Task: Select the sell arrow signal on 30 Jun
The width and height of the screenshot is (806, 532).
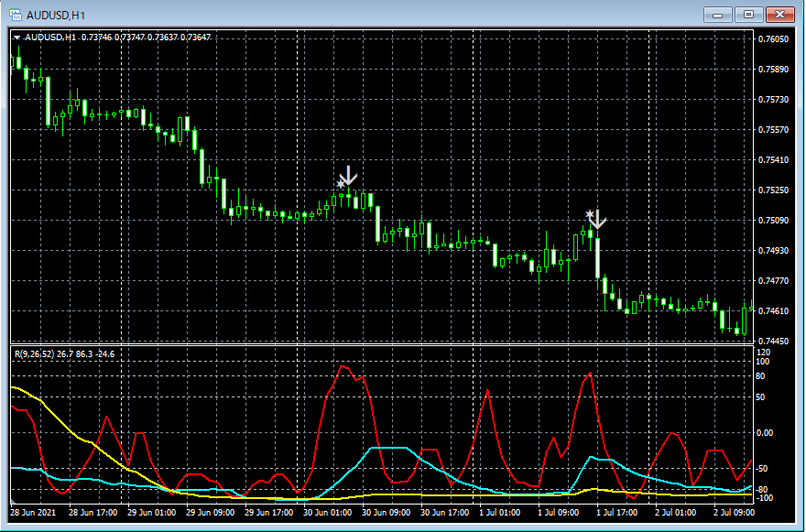Action: pos(348,176)
